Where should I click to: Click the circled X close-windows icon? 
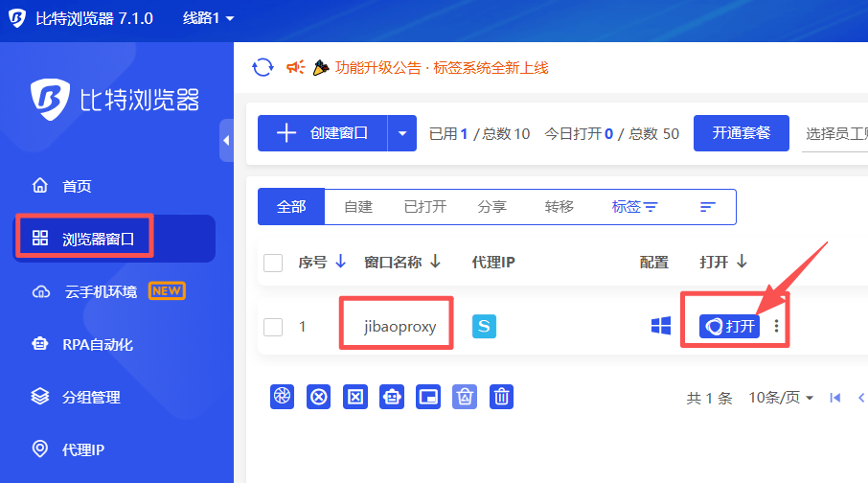click(x=319, y=397)
